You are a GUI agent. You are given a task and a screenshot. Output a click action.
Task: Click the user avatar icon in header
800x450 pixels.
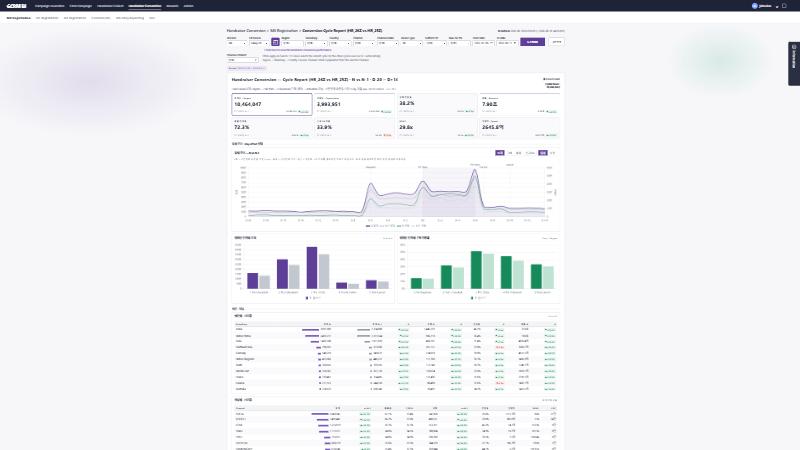[755, 6]
